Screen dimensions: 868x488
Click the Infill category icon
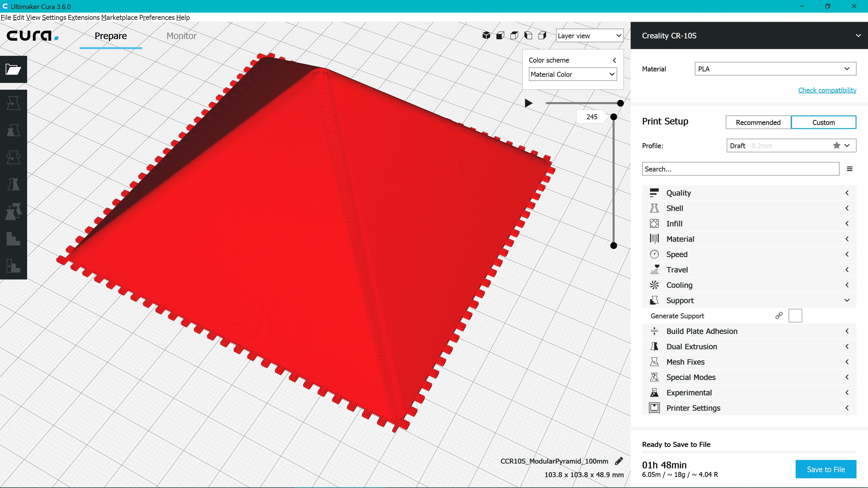coord(654,224)
